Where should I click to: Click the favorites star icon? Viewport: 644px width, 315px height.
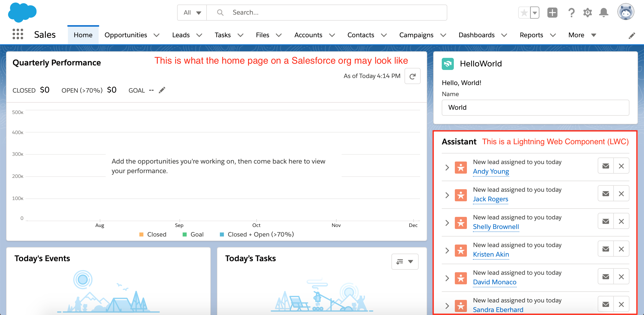524,13
